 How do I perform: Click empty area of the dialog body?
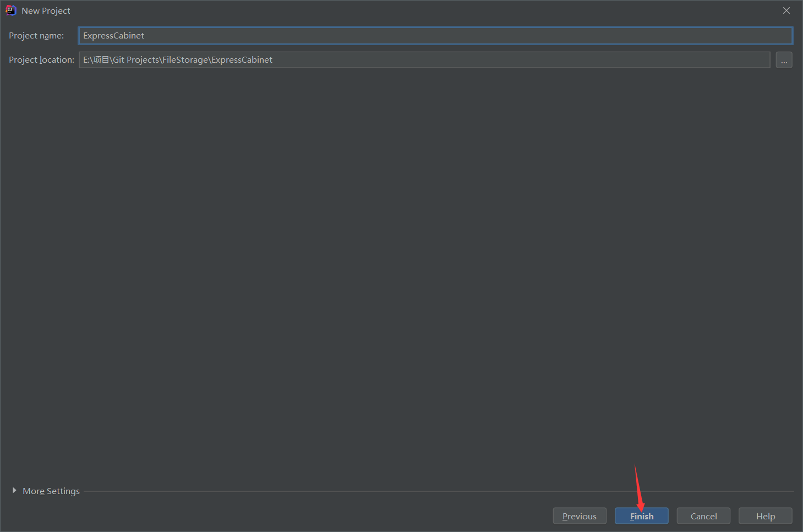click(385, 275)
